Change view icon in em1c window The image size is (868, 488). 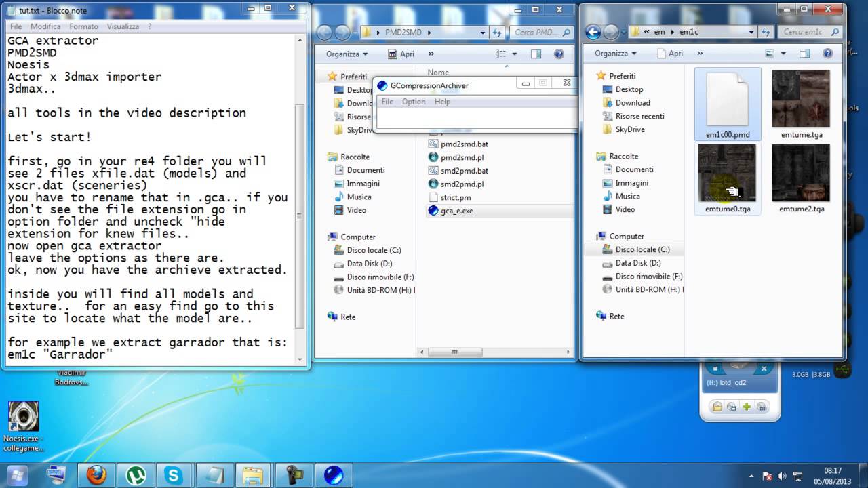point(770,53)
